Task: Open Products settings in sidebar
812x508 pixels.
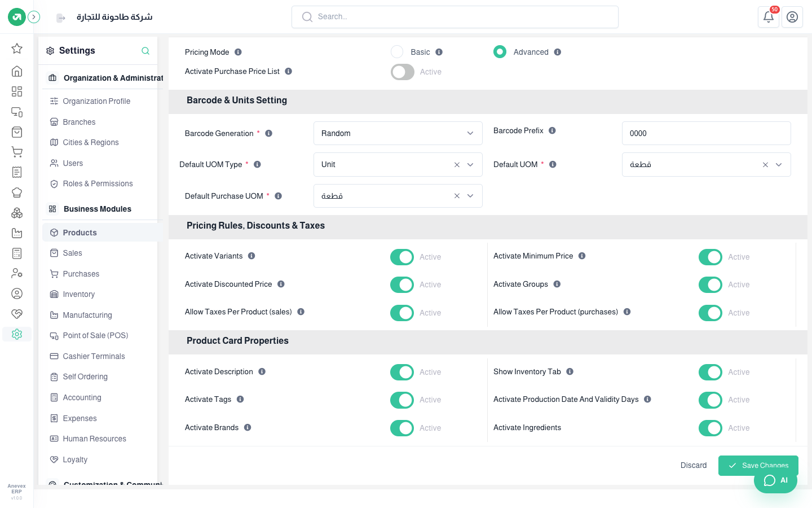Action: [102, 233]
